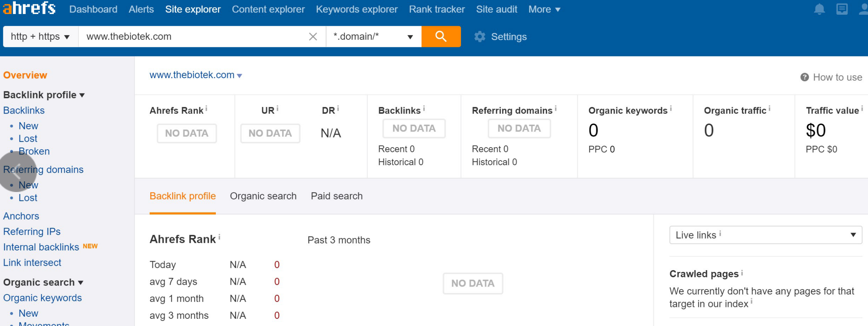Open the http + https protocol dropdown
This screenshot has height=326, width=868.
(41, 37)
